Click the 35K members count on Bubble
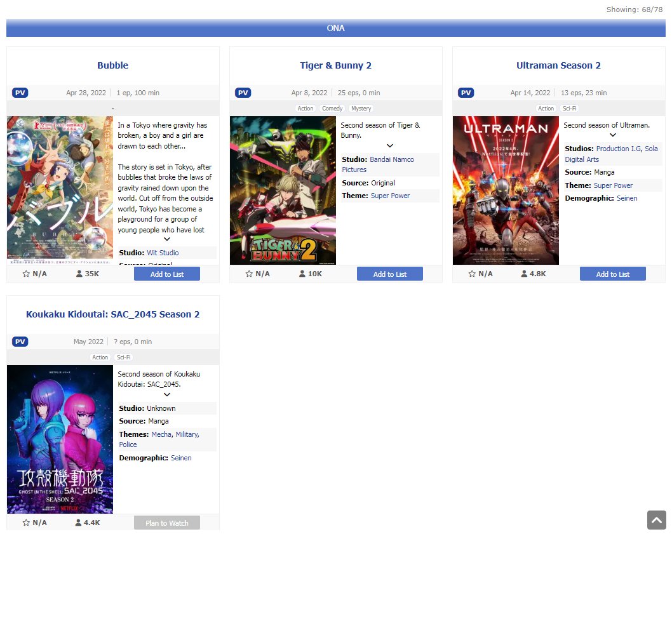Image resolution: width=672 pixels, height=621 pixels. [88, 274]
